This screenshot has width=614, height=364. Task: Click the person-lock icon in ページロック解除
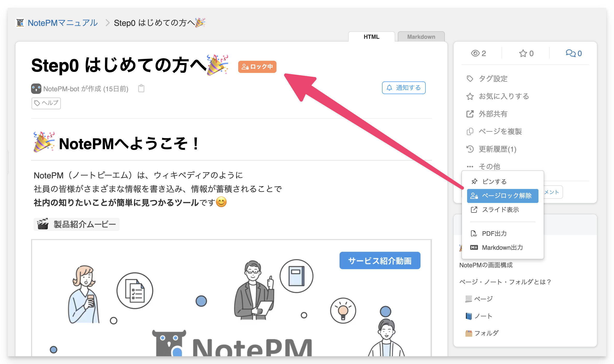tap(474, 196)
